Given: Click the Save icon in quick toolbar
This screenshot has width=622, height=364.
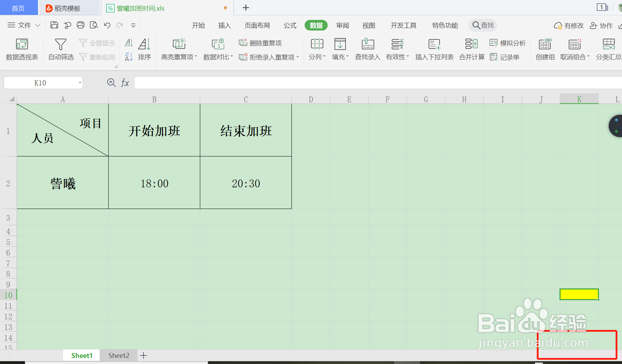Looking at the screenshot, I should coord(54,25).
